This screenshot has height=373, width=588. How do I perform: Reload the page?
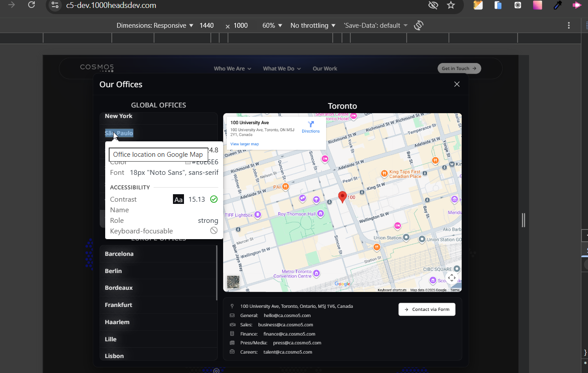[x=31, y=5]
